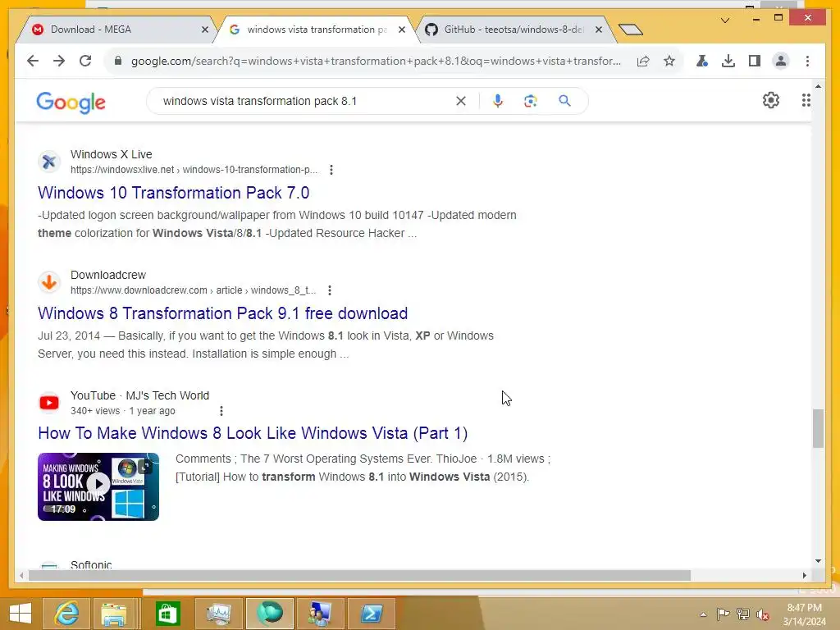840x630 pixels.
Task: Open the tab search dropdown chevron
Action: [x=725, y=21]
